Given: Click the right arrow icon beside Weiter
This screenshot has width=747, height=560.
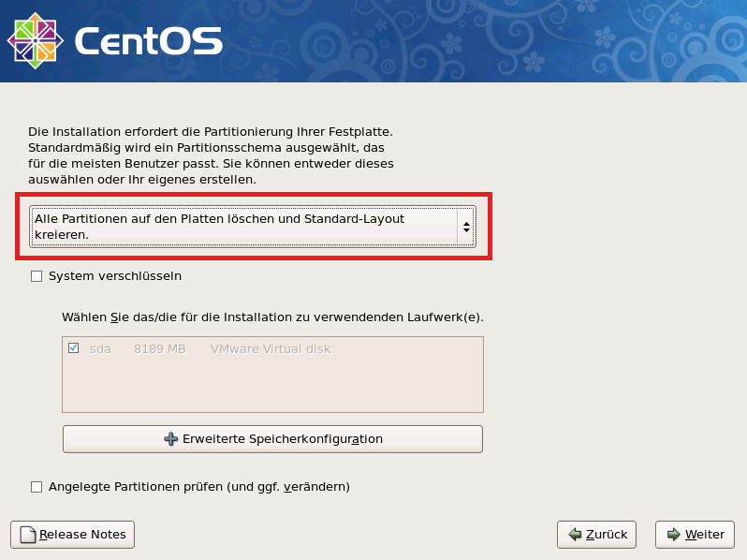Looking at the screenshot, I should 673,535.
